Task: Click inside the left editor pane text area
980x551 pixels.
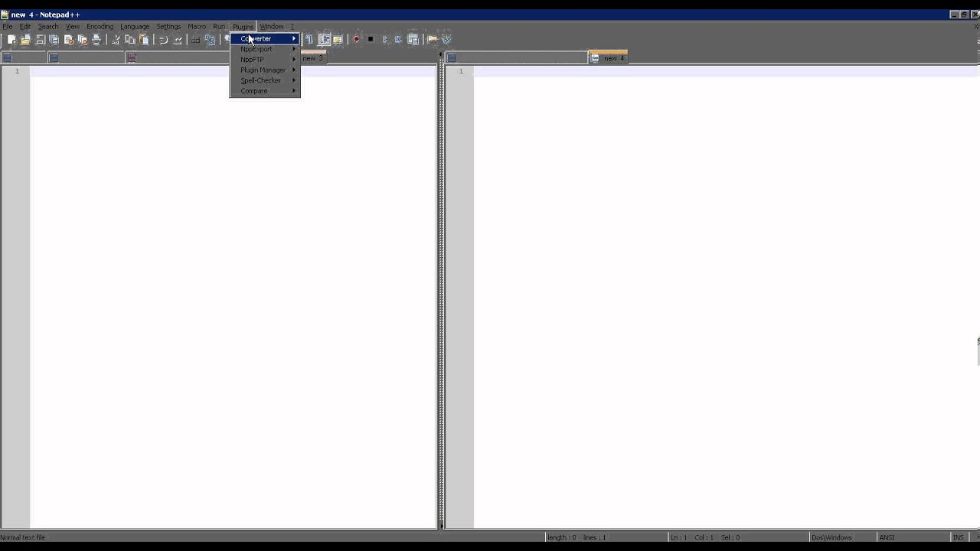Action: 234,298
